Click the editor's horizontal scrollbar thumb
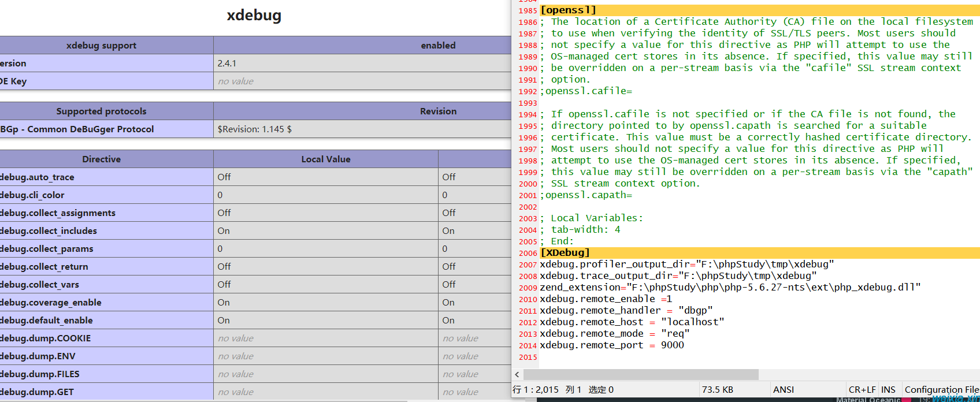980x402 pixels. tap(641, 375)
